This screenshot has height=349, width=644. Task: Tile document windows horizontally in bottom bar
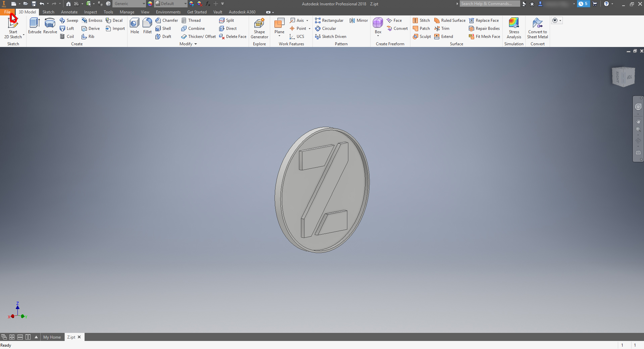click(20, 337)
